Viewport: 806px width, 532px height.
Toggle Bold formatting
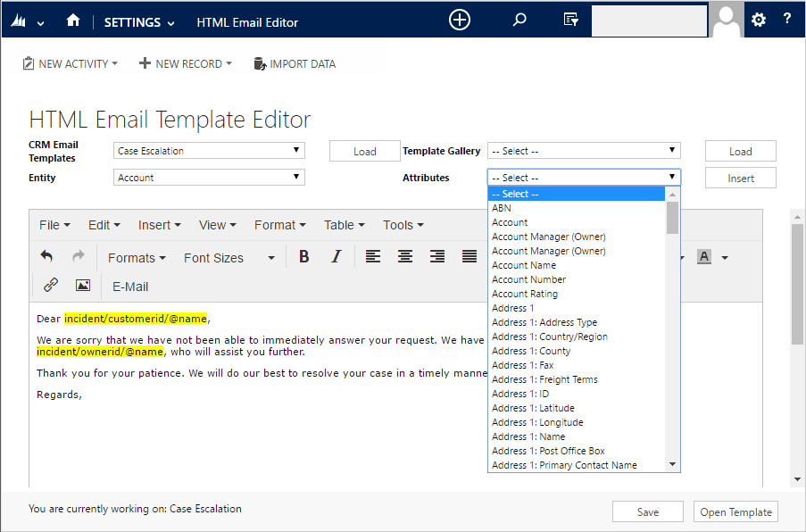tap(303, 256)
